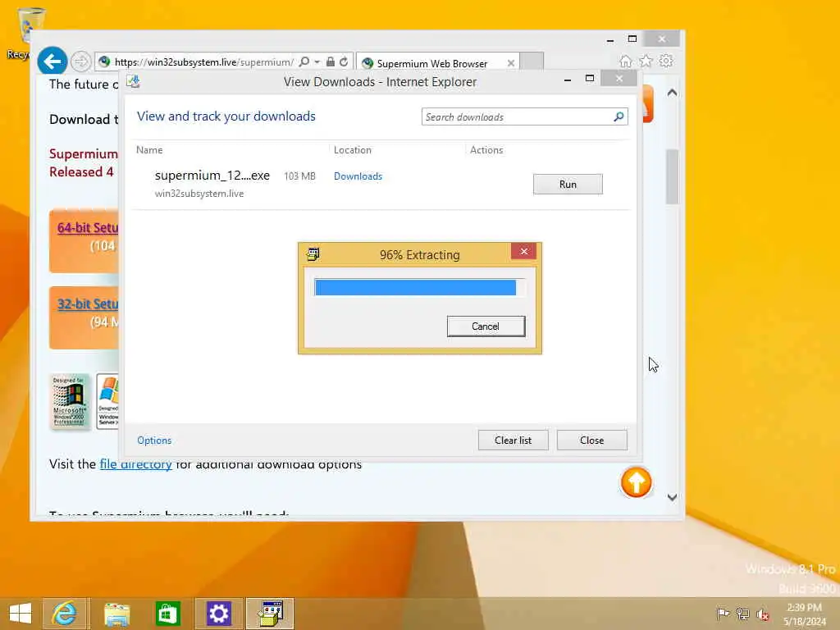Click the magnifier in Search downloads box
The width and height of the screenshot is (840, 630).
point(619,116)
